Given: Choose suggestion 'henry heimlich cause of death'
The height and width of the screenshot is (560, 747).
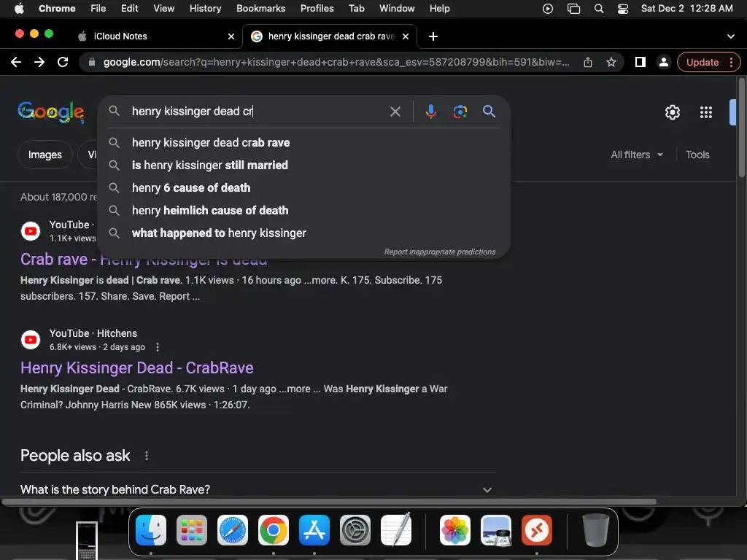Looking at the screenshot, I should pos(303,210).
